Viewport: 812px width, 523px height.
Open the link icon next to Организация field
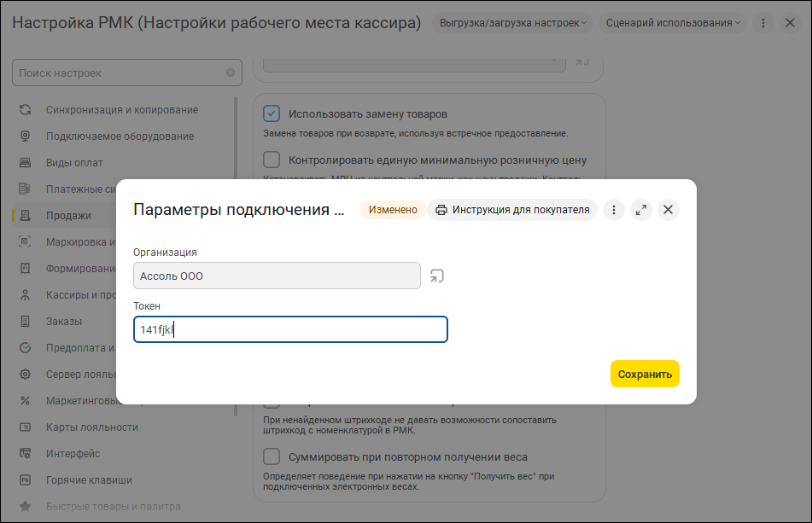tap(436, 276)
